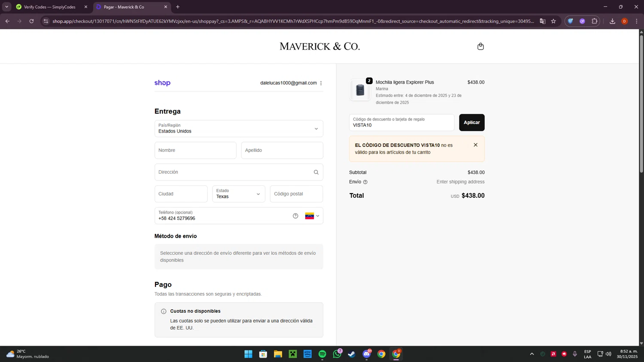Click the Código postal input field
Screen dimensions: 644x362
pyautogui.click(x=296, y=194)
